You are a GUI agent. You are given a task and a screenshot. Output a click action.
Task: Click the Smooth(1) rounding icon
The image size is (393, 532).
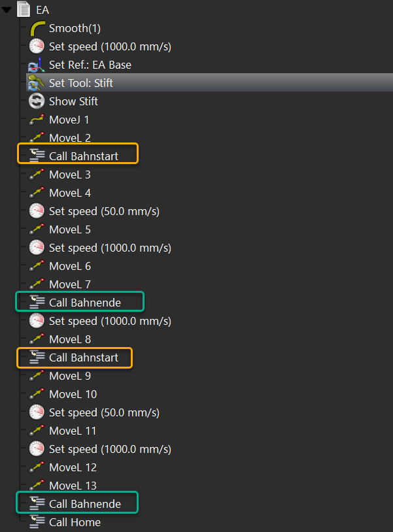(x=37, y=29)
